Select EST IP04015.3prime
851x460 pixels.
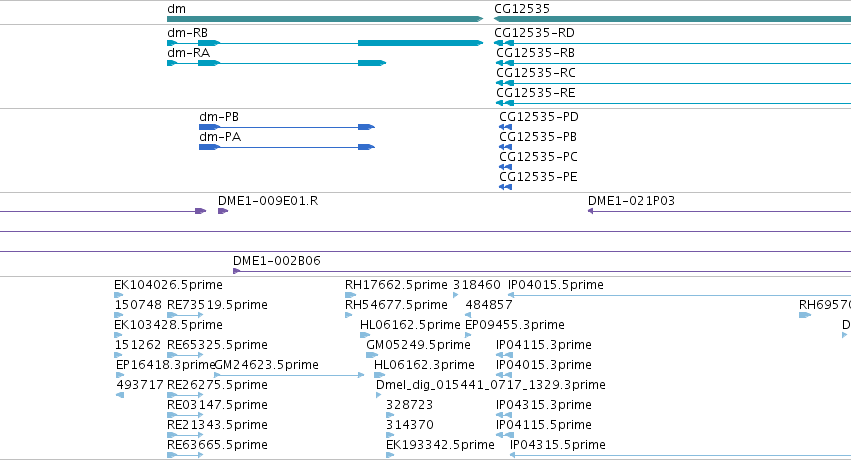coord(544,365)
